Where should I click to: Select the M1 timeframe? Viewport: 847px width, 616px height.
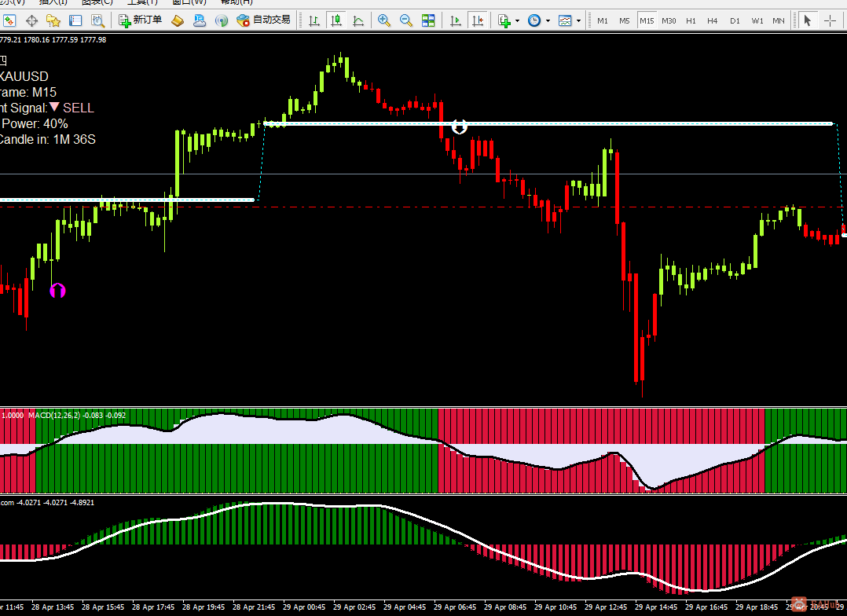tap(603, 20)
